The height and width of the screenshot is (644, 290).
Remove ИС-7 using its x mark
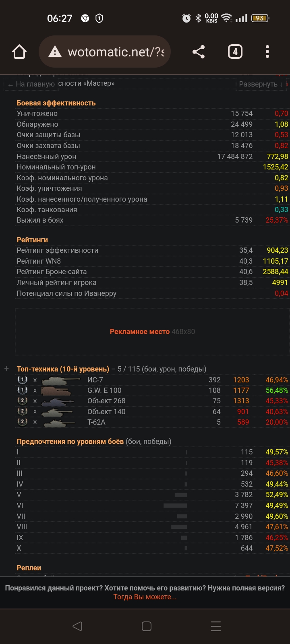35,380
